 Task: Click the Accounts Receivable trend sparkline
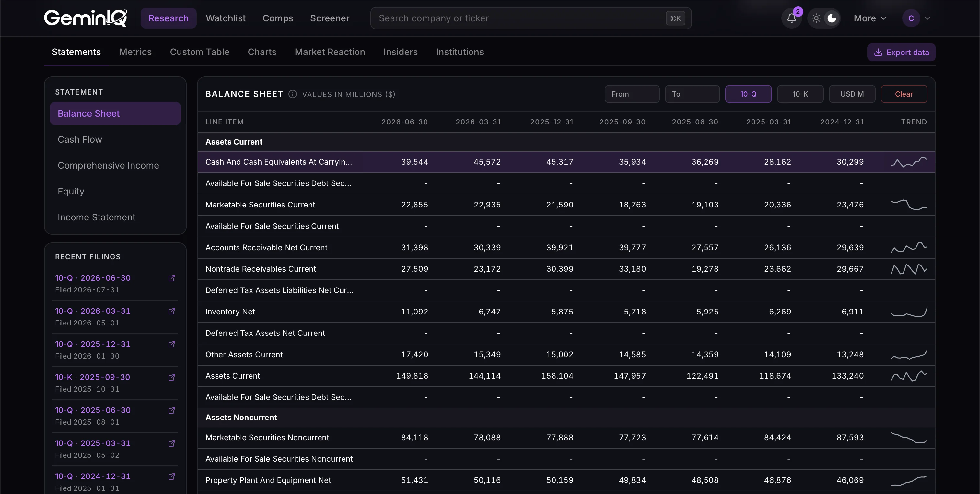coord(909,247)
